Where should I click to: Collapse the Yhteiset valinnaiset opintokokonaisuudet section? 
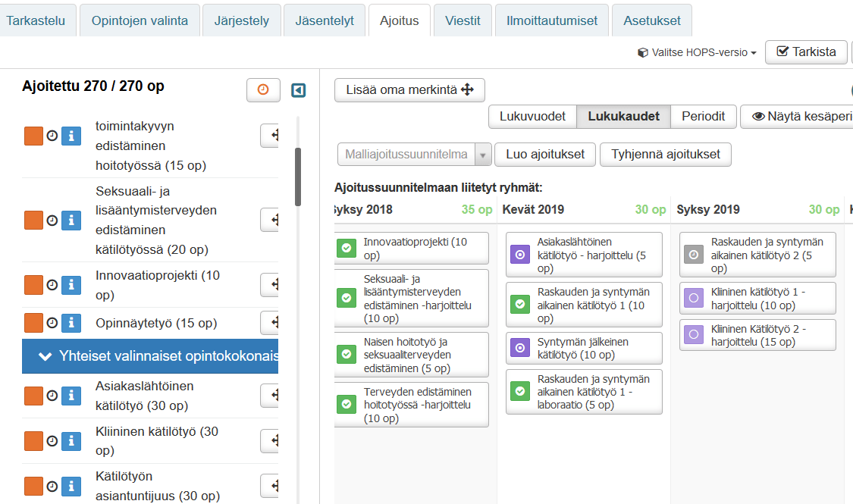point(150,356)
